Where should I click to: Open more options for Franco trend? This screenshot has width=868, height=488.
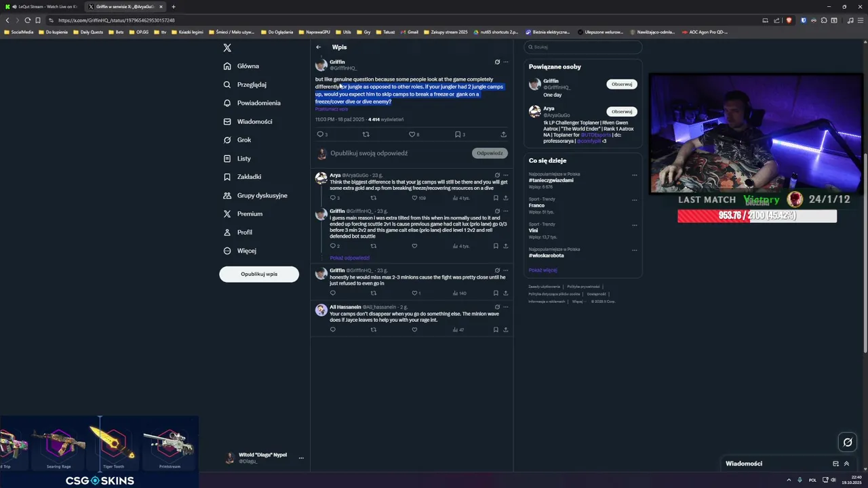635,200
